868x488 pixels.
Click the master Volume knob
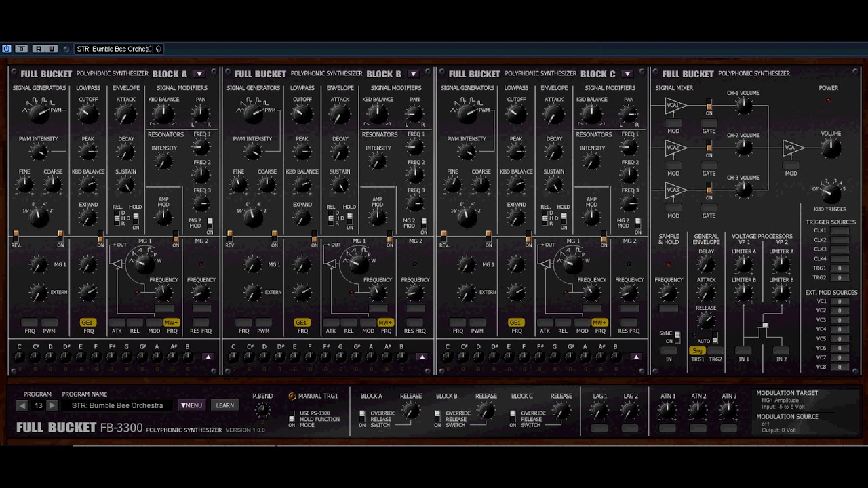point(831,148)
